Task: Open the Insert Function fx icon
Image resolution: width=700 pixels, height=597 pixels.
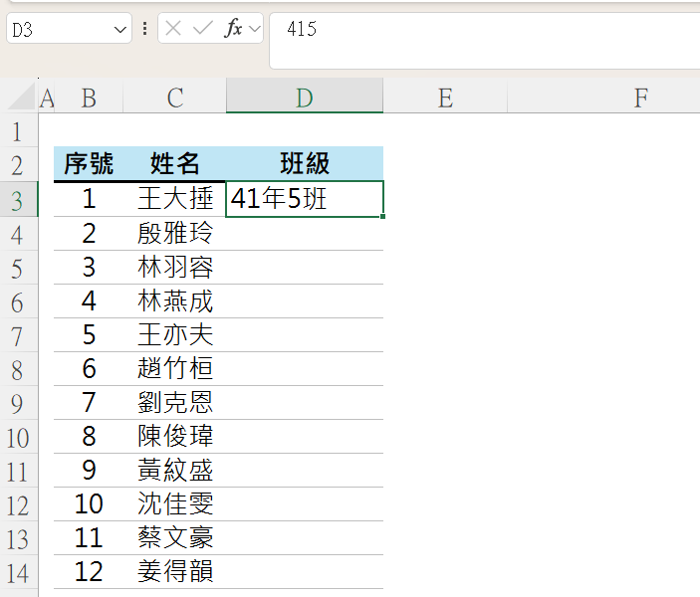Action: [x=233, y=29]
